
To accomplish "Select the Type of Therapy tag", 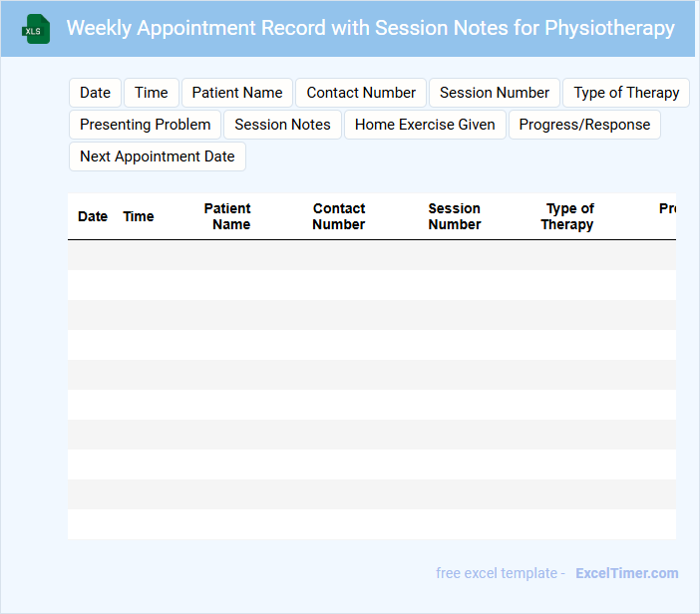I will [626, 93].
